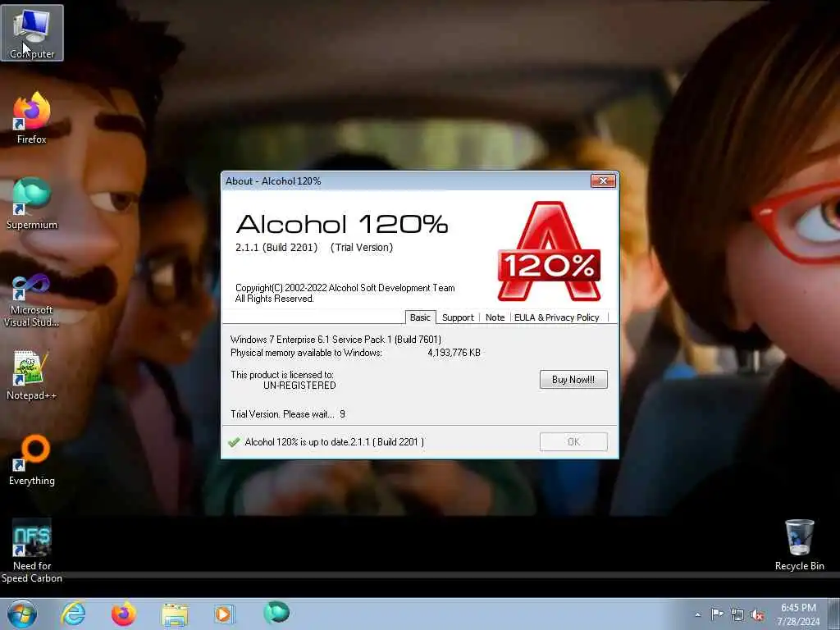Select the Firefox desktop shortcut
The height and width of the screenshot is (630, 840).
click(32, 118)
